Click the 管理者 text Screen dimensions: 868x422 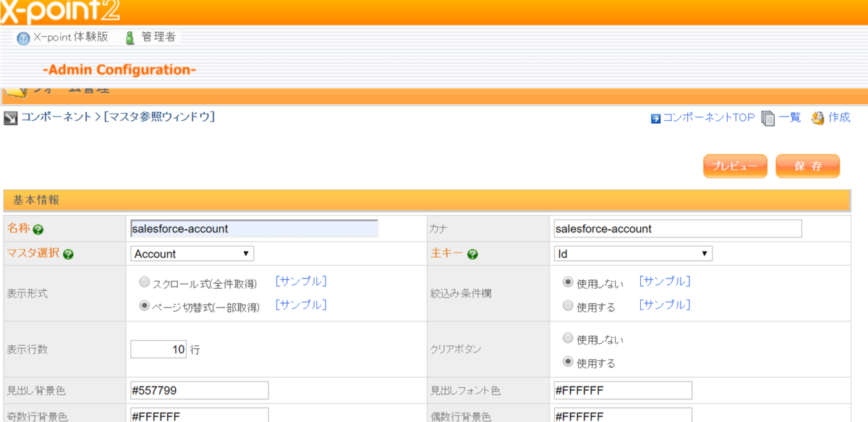(x=158, y=38)
